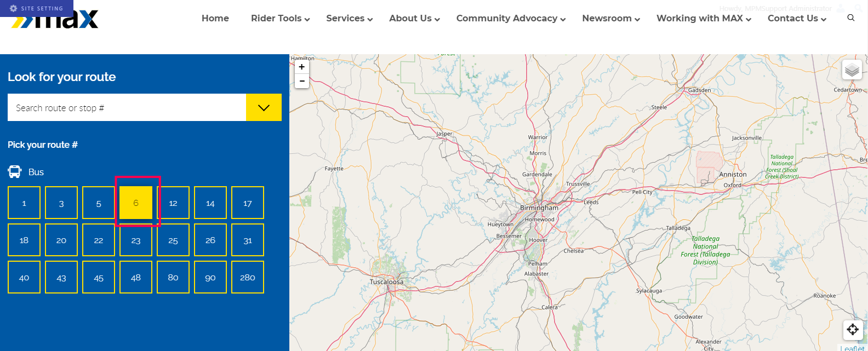Select bus route 14

pyautogui.click(x=210, y=203)
